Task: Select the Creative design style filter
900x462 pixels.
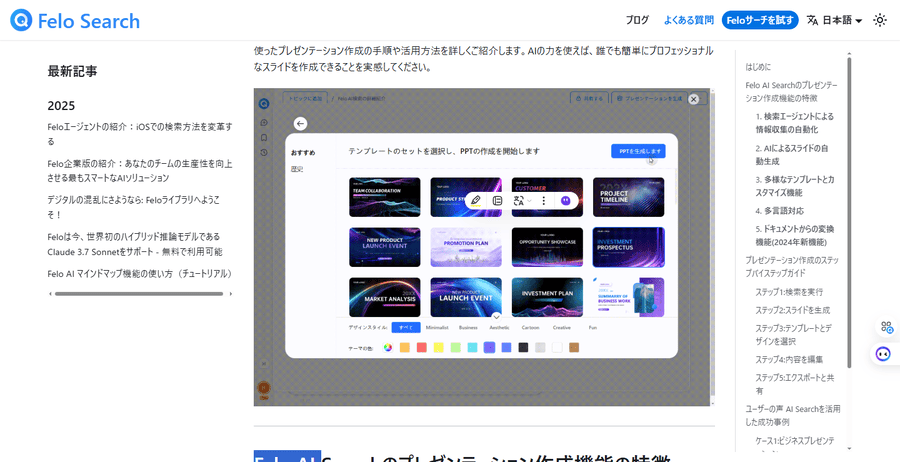Action: tap(561, 328)
